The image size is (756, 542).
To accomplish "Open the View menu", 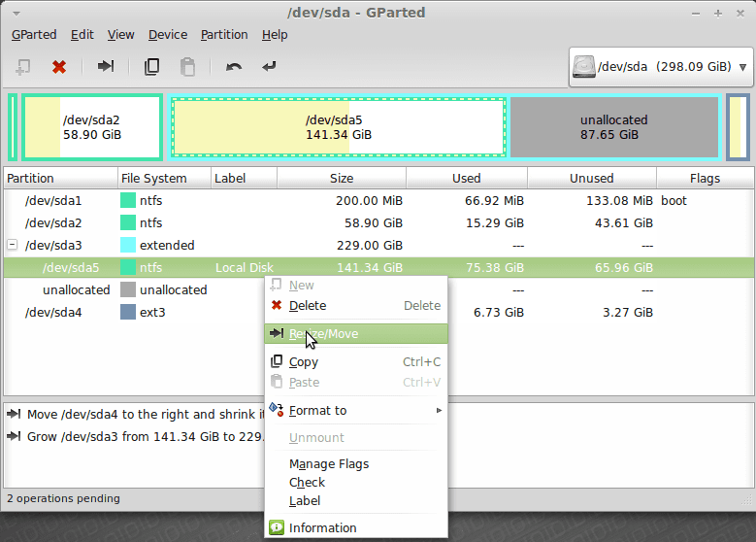I will [120, 35].
